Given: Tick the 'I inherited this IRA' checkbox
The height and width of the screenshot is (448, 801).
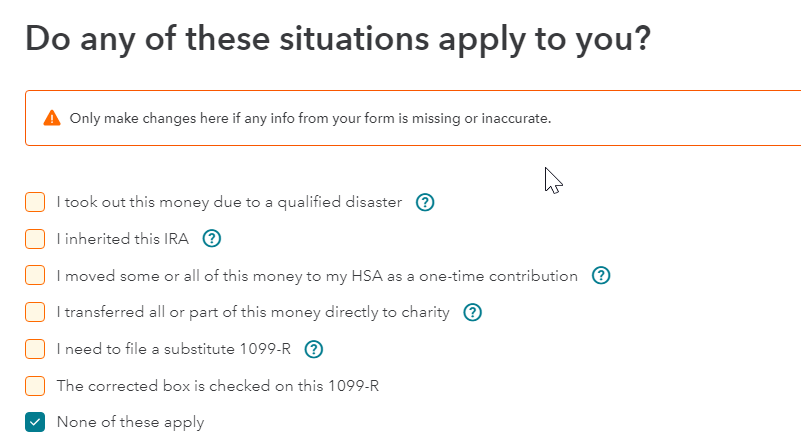Looking at the screenshot, I should tap(35, 239).
